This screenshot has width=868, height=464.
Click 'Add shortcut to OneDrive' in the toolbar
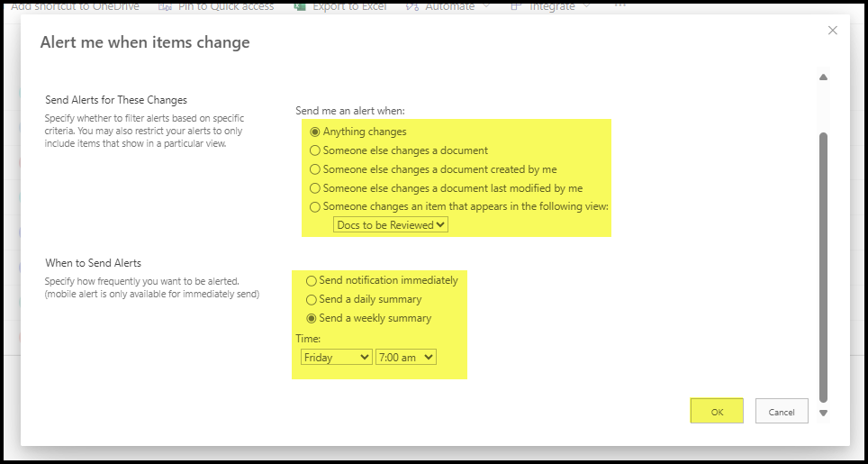[76, 6]
